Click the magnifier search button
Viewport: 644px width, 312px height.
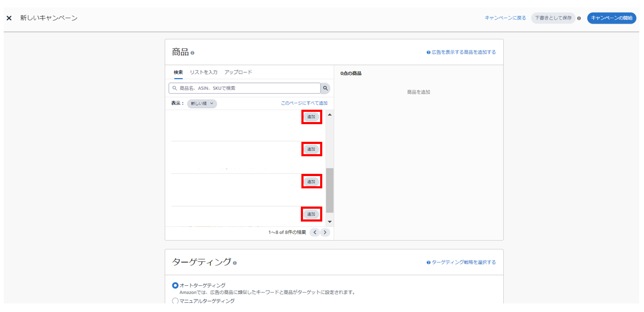pyautogui.click(x=325, y=88)
